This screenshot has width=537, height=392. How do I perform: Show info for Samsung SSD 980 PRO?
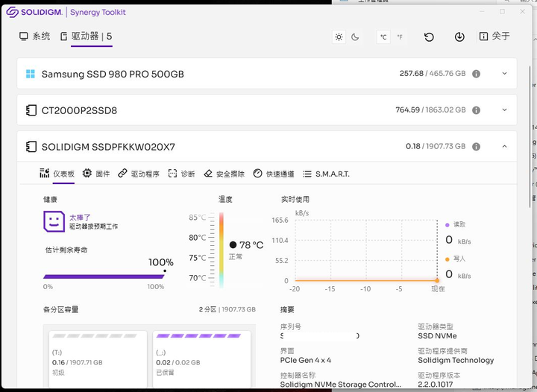coord(476,74)
